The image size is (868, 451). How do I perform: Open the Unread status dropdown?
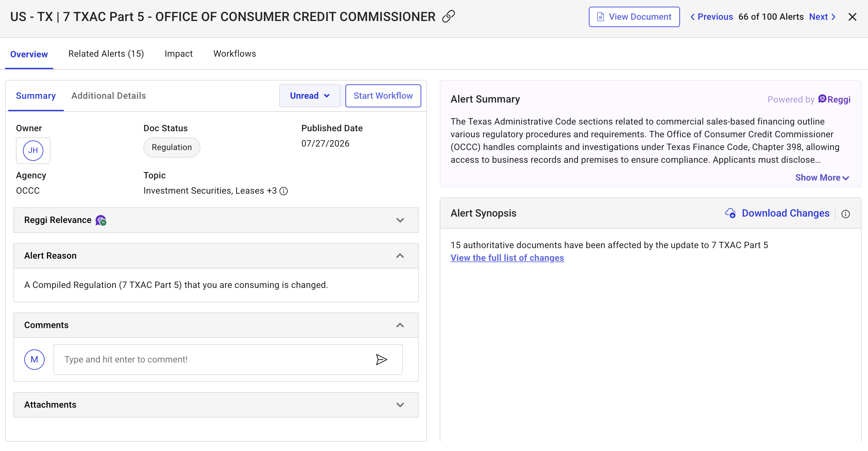pyautogui.click(x=309, y=96)
